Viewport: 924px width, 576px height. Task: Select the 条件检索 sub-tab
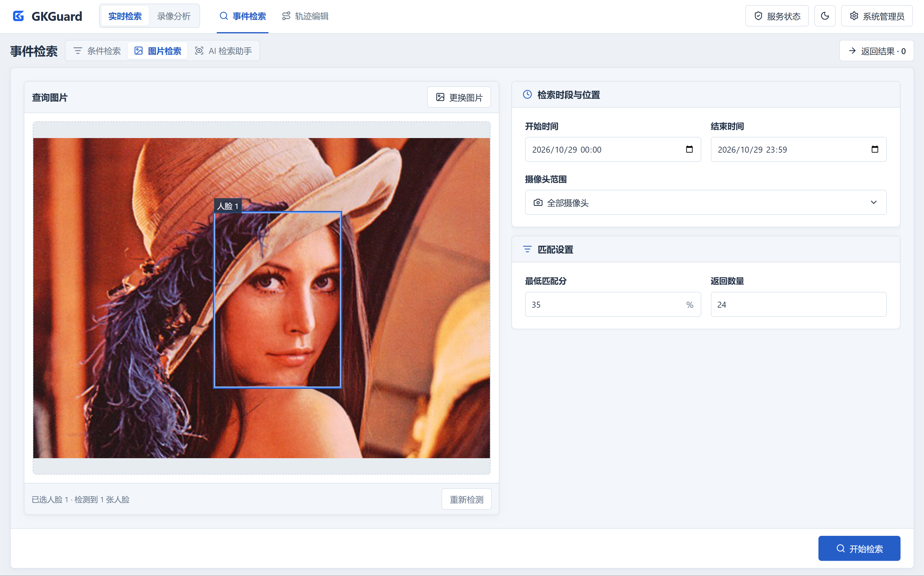[x=97, y=51]
